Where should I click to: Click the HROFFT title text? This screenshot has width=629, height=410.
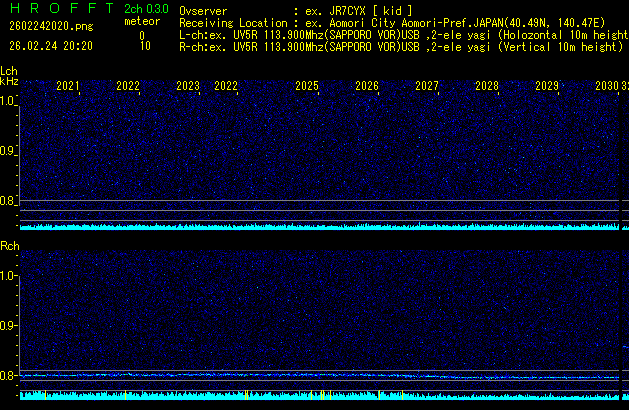click(59, 9)
